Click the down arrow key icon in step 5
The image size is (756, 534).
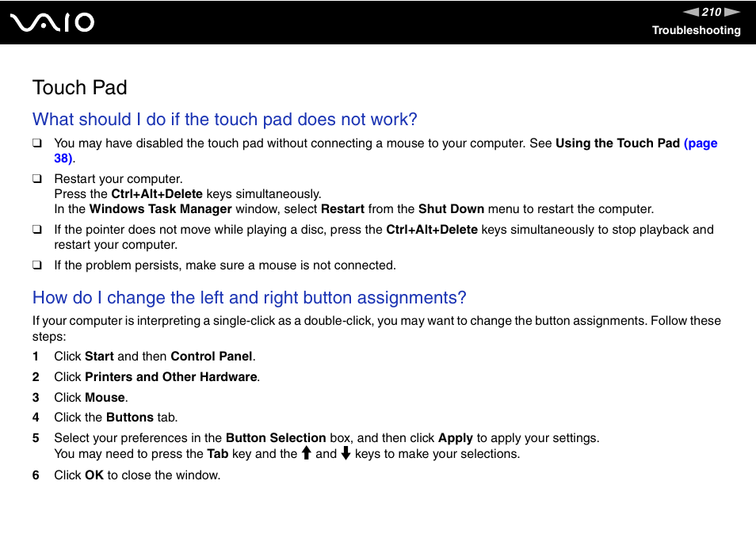coord(346,453)
